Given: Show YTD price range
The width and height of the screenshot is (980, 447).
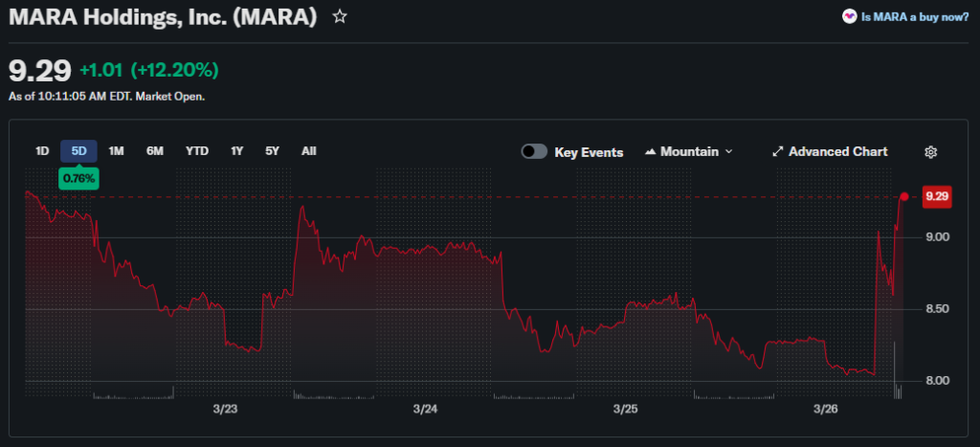Looking at the screenshot, I should (197, 151).
